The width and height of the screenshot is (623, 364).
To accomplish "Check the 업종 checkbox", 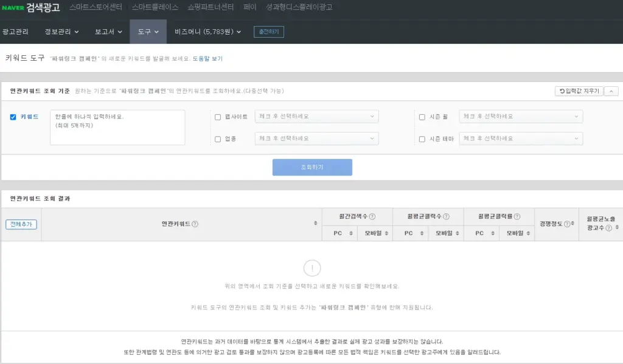I will (x=218, y=139).
